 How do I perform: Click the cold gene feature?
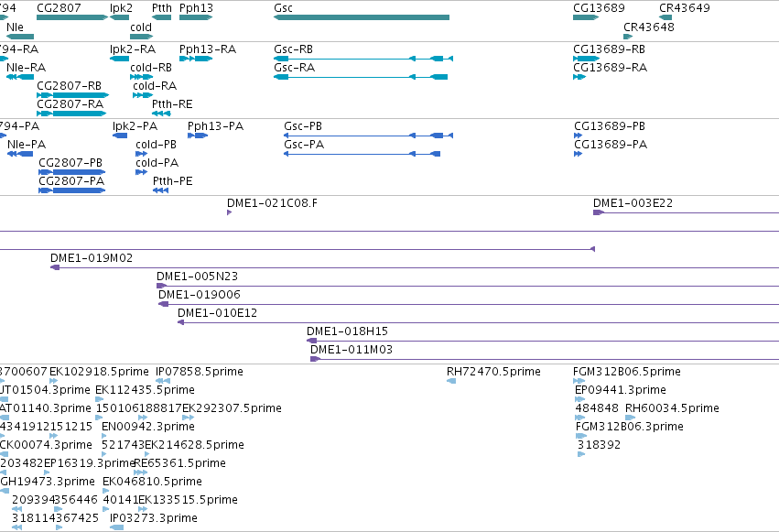[x=142, y=37]
